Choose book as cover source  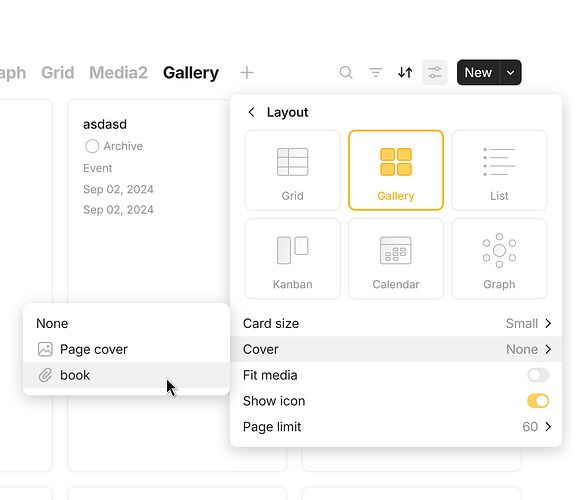click(x=126, y=375)
